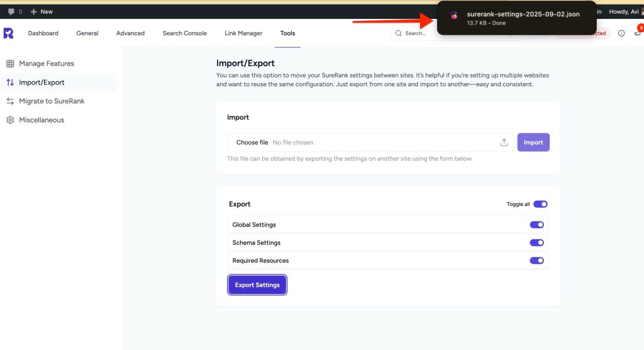Click the download notification file icon
The width and height of the screenshot is (644, 350).
click(x=454, y=16)
